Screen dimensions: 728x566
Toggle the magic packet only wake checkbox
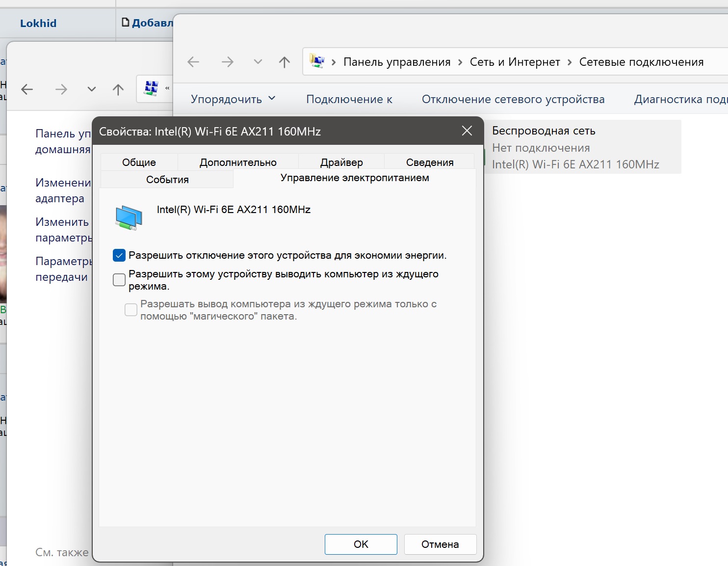pos(131,310)
